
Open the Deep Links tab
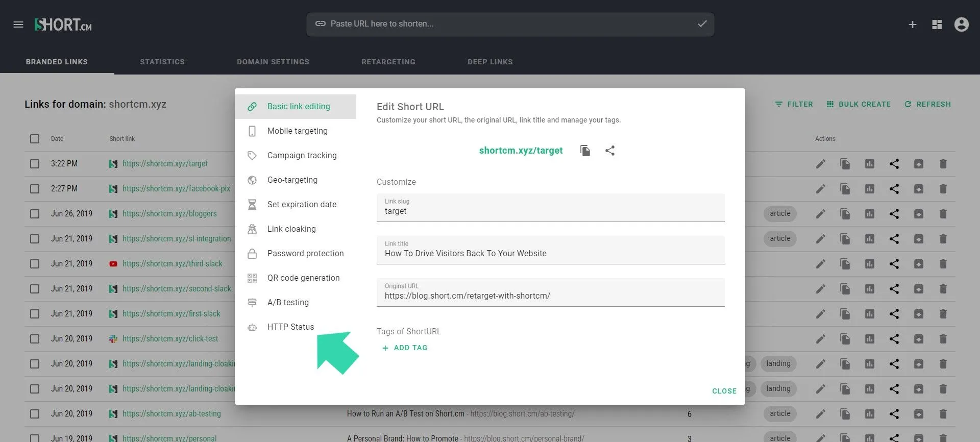coord(490,62)
